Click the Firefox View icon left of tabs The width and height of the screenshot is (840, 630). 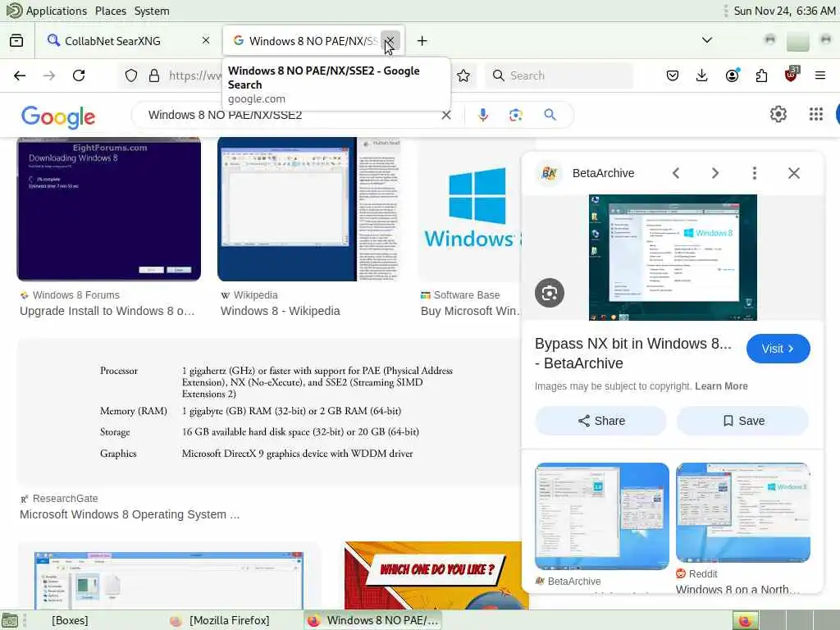(16, 41)
